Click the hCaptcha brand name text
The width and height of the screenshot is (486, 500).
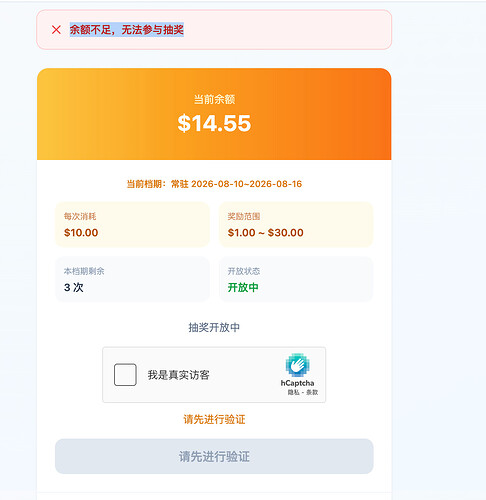pos(297,383)
